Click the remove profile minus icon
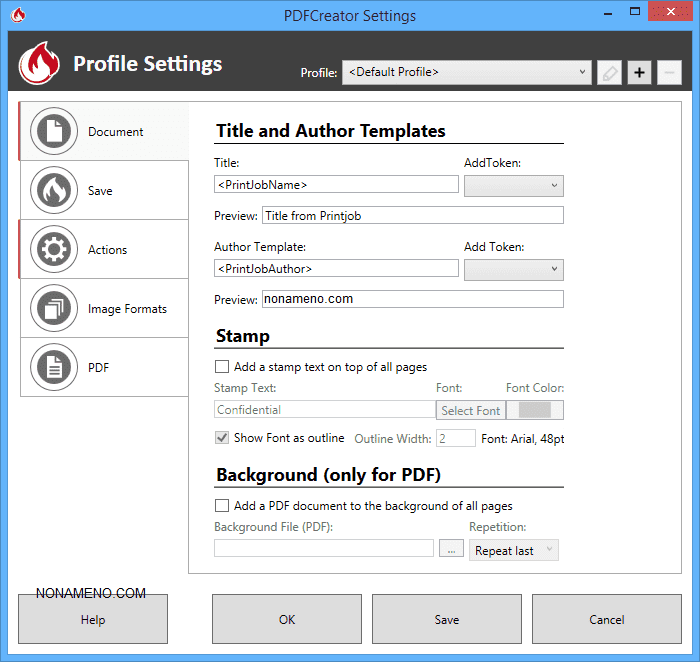The width and height of the screenshot is (700, 662). [x=669, y=72]
